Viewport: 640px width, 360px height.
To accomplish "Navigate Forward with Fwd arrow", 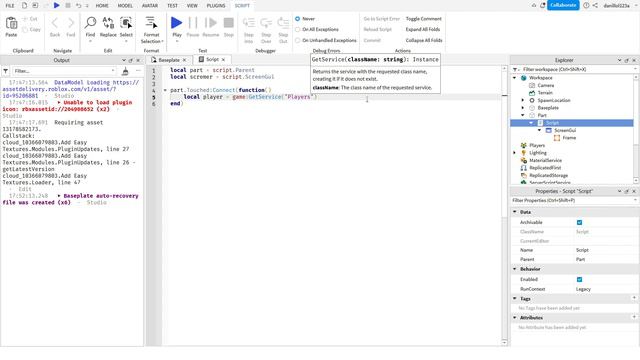I will [x=71, y=23].
